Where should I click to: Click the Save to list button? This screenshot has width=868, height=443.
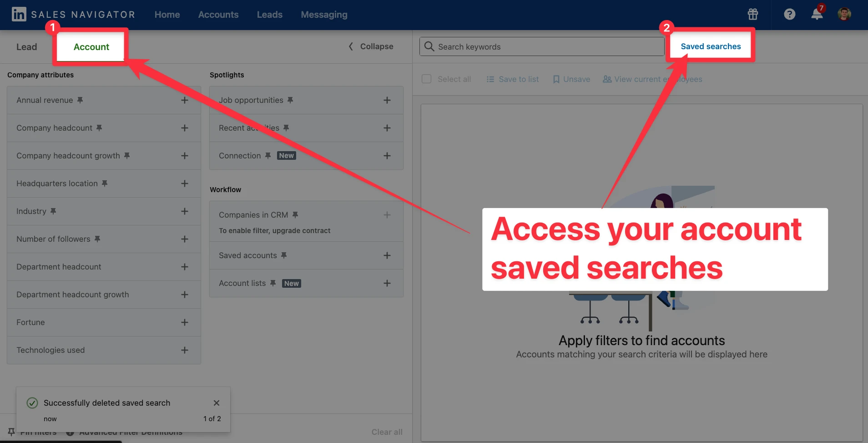pos(513,79)
